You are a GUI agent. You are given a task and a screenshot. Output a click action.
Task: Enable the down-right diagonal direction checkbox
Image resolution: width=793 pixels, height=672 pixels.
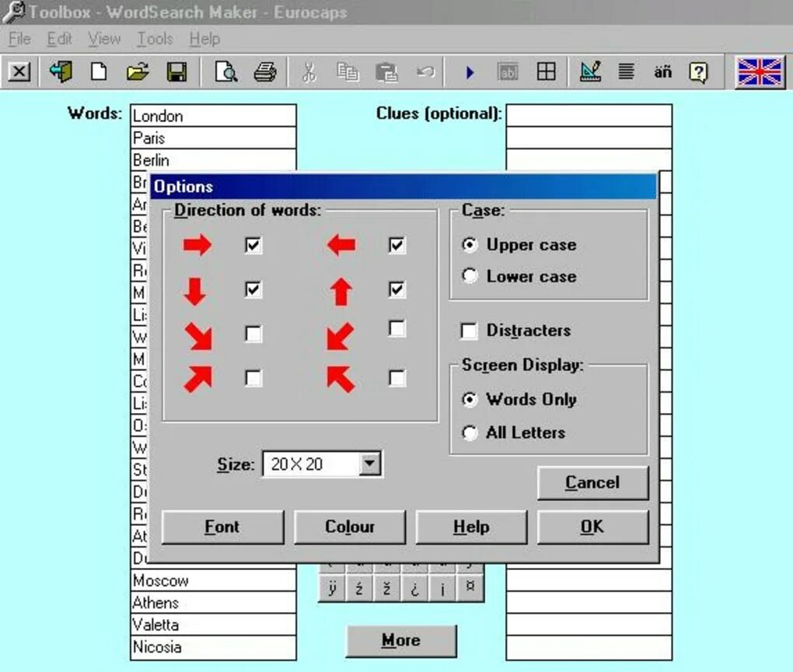pyautogui.click(x=253, y=334)
